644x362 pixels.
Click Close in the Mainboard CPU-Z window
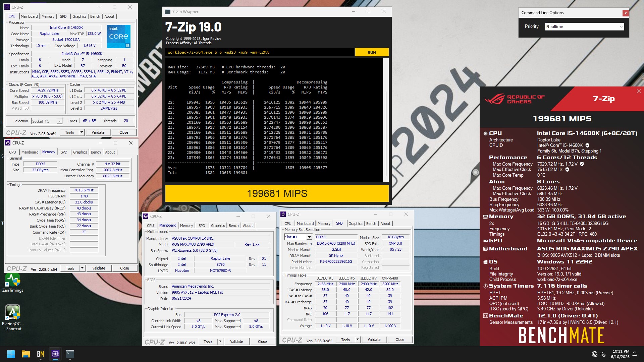[262, 342]
